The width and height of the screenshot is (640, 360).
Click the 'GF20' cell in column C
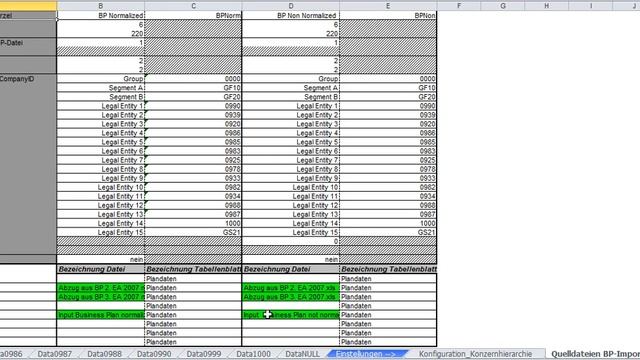pos(193,97)
